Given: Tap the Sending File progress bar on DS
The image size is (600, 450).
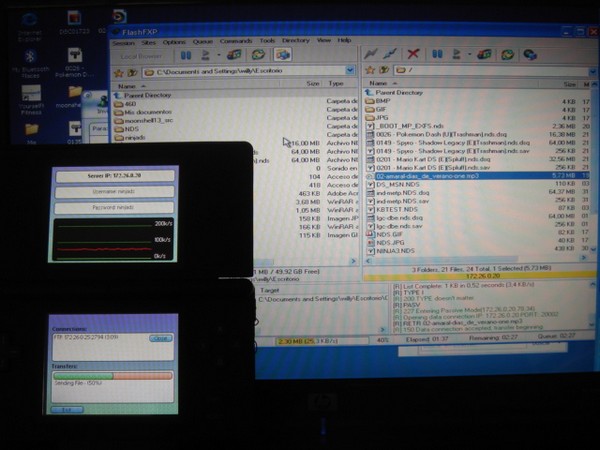Looking at the screenshot, I should point(113,376).
